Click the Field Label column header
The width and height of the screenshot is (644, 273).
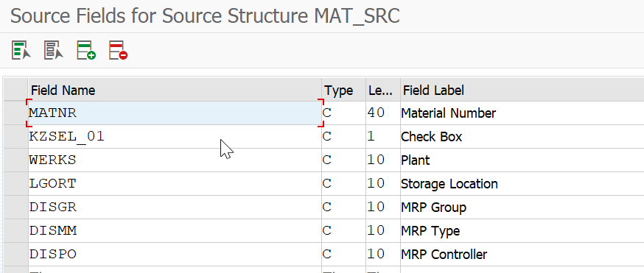tap(522, 91)
